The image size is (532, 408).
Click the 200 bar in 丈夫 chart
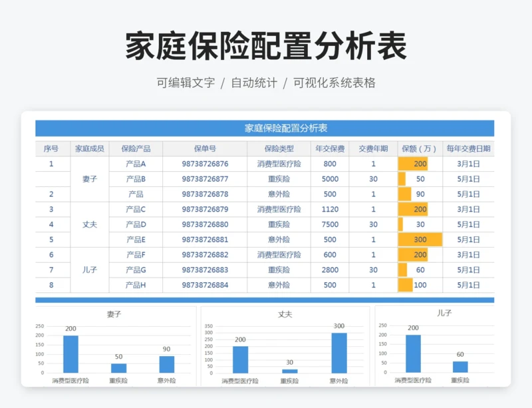coord(240,360)
